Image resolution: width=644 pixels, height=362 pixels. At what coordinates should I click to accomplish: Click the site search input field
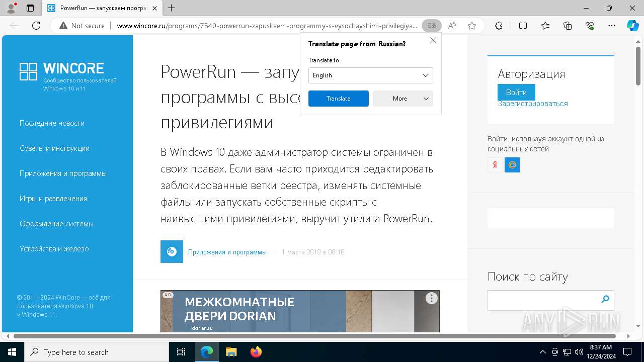tap(542, 300)
